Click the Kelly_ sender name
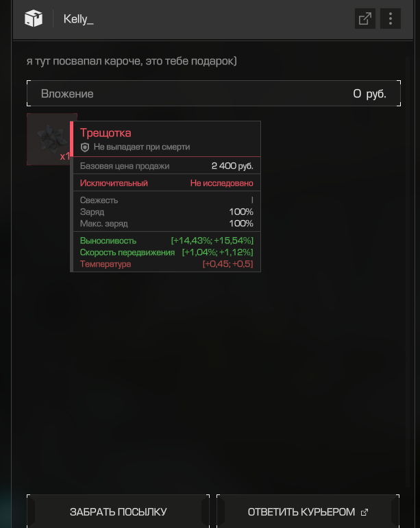420x528 pixels. click(78, 19)
